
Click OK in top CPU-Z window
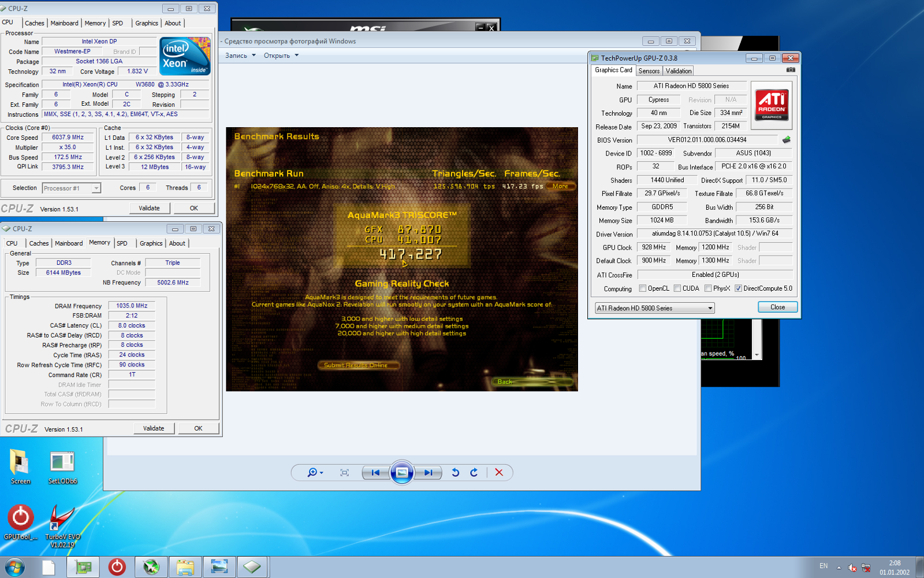pos(194,208)
